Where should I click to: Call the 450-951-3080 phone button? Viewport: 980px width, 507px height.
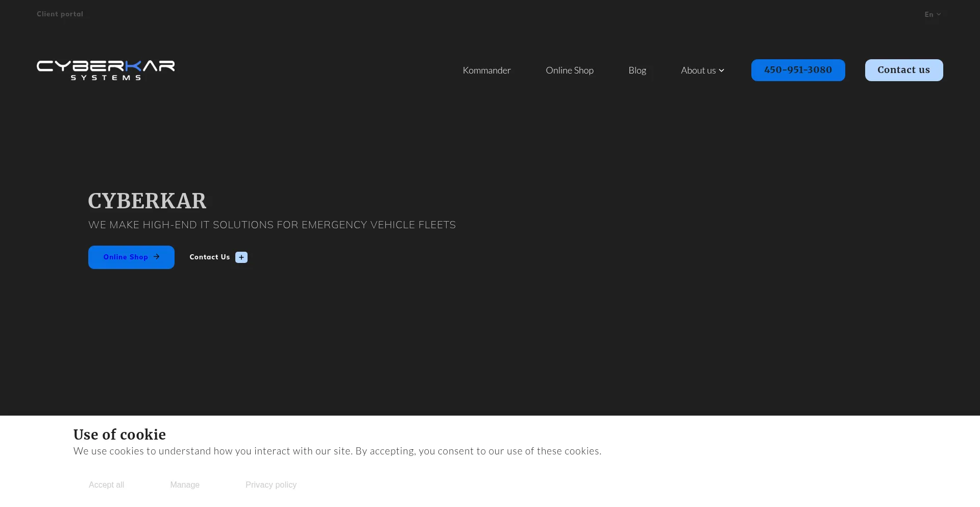(798, 70)
